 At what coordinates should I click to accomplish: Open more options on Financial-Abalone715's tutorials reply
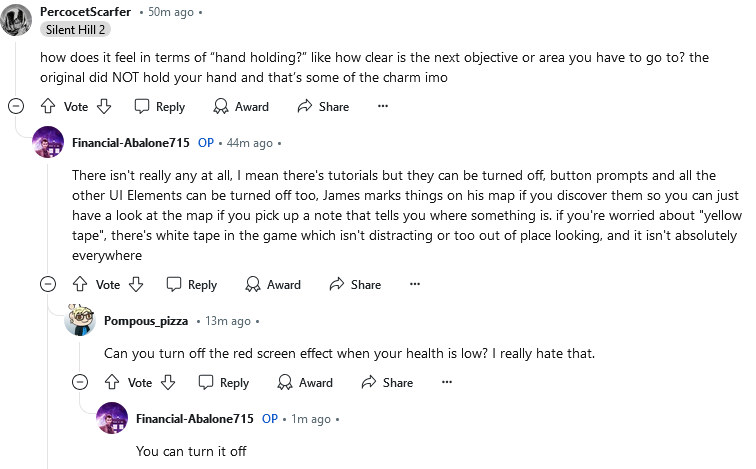coord(415,284)
